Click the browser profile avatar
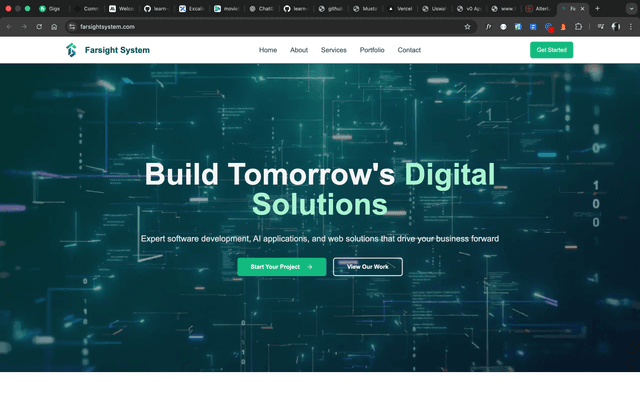Screen dimensions: 640x400 615,27
